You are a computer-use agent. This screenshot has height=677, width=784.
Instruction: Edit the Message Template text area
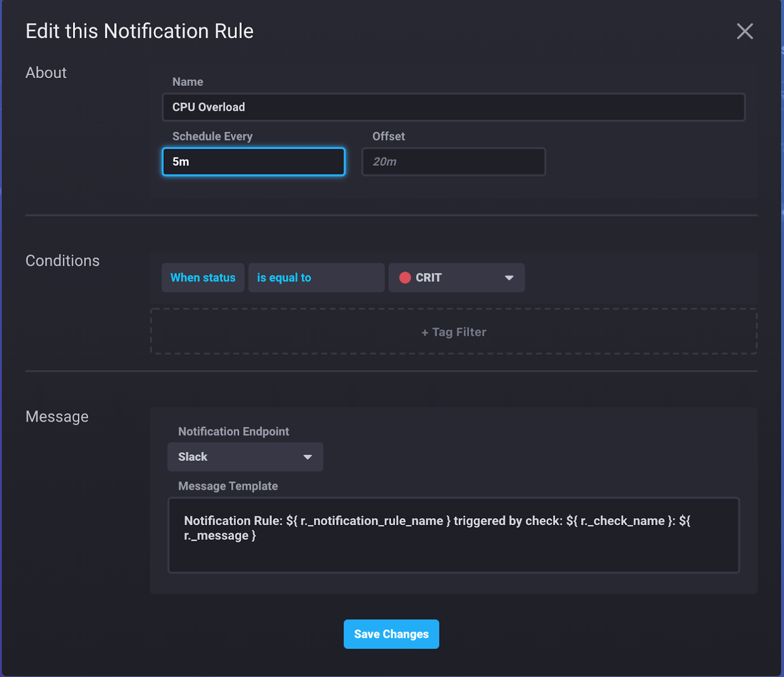coord(453,535)
